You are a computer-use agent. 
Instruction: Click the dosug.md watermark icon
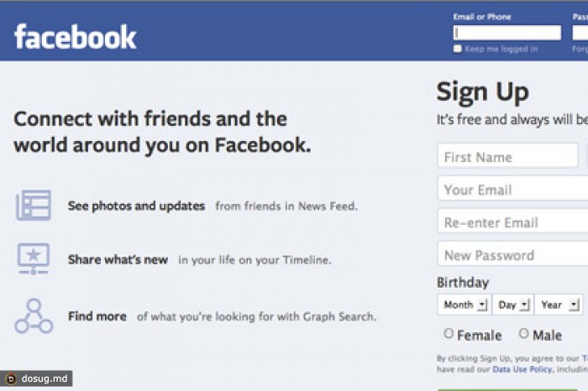[x=10, y=379]
